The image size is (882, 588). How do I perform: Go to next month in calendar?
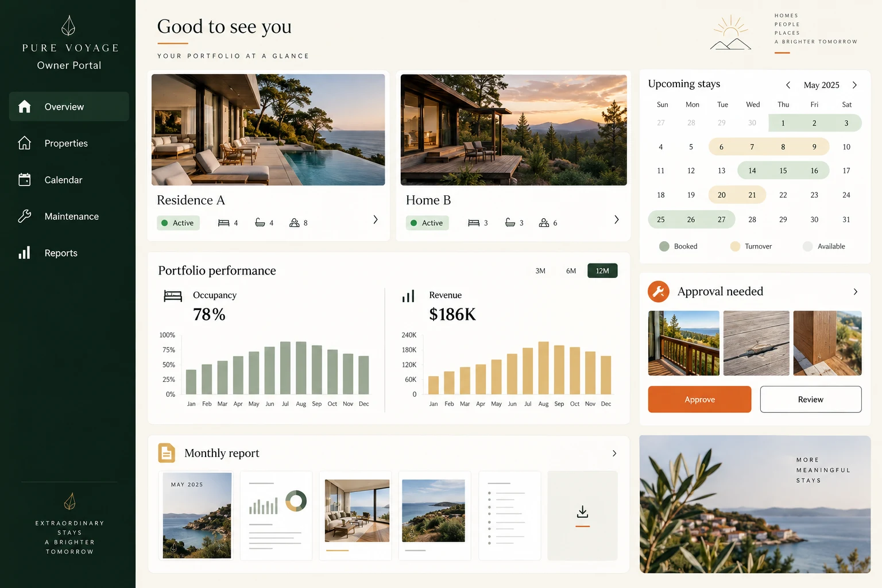(854, 85)
